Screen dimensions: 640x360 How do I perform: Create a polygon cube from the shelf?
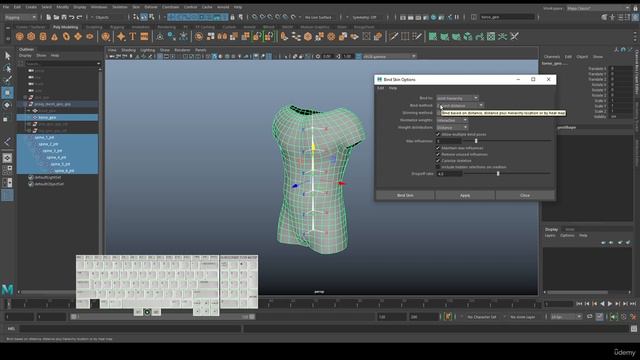(31, 37)
